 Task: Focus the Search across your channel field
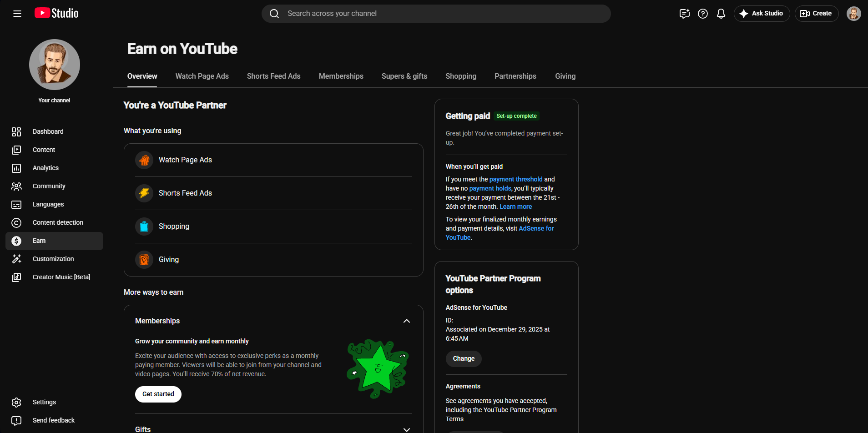coord(436,14)
